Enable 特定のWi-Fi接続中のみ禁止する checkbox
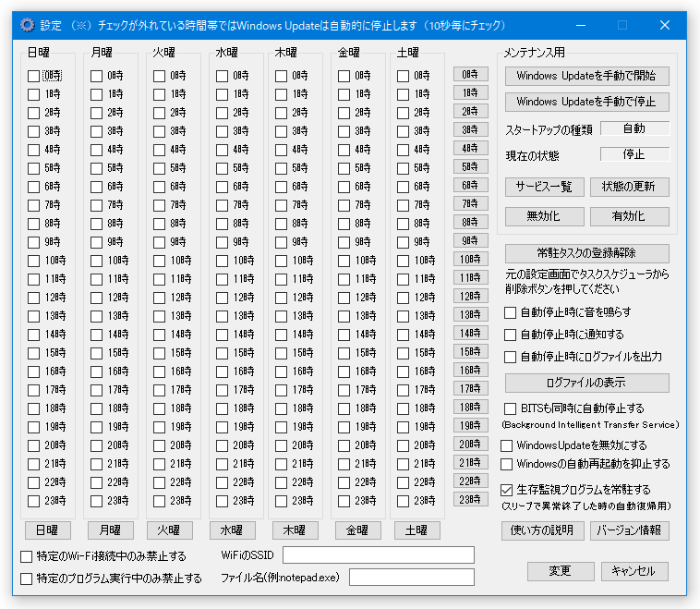The image size is (700, 609). coord(27,556)
